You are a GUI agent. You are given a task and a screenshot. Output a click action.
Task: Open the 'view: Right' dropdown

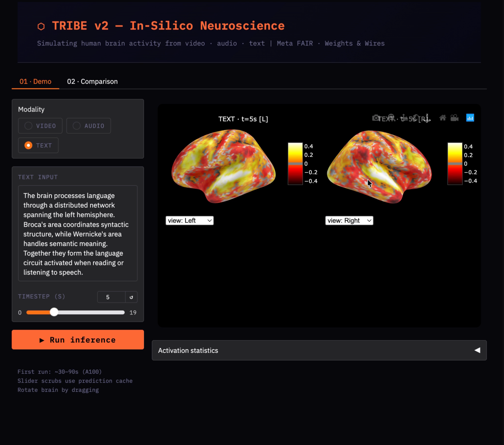coord(349,220)
